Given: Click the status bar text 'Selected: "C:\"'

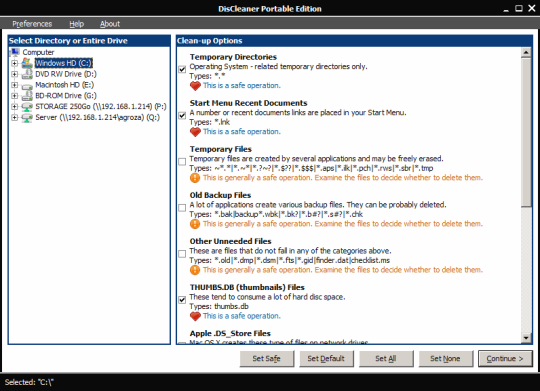Looking at the screenshot, I should click(x=29, y=382).
